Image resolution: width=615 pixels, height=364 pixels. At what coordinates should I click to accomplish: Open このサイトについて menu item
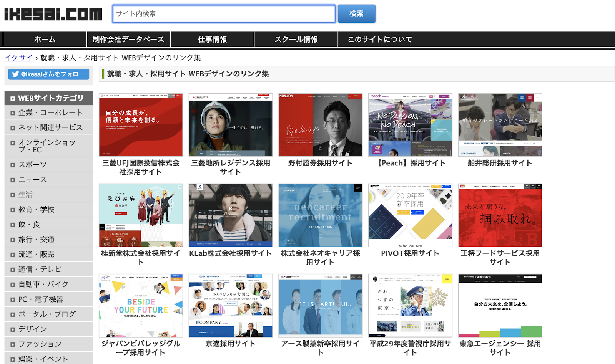380,40
